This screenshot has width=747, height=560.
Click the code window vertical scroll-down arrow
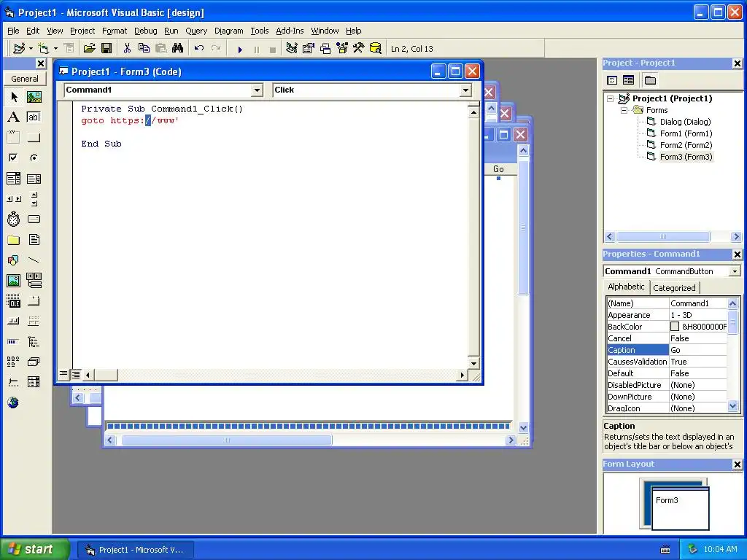coord(473,363)
